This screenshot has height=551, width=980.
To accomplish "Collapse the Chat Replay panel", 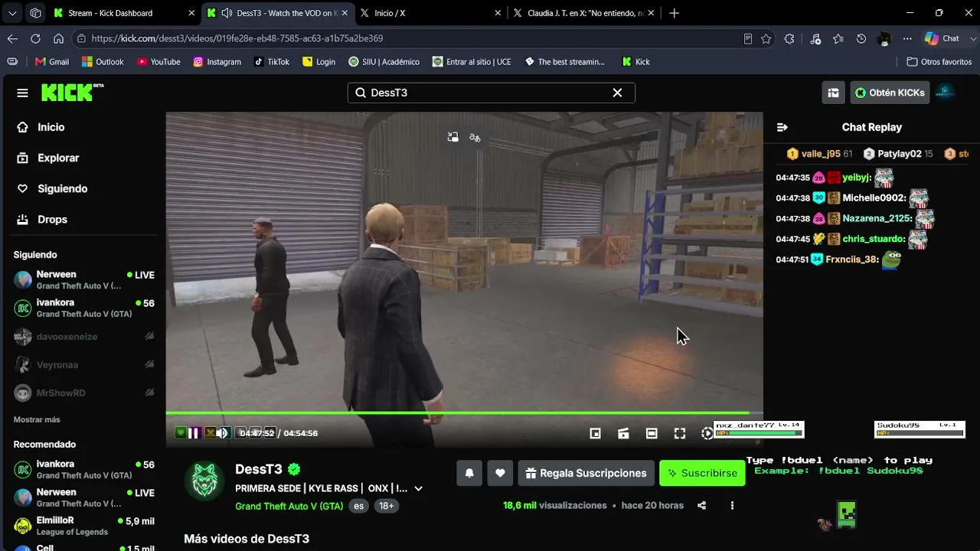I will (782, 127).
